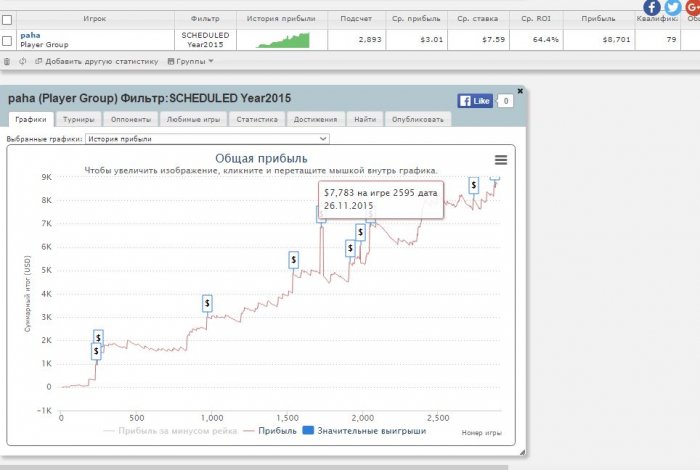Click the Facebook share icon
700x470 pixels.
(x=651, y=7)
